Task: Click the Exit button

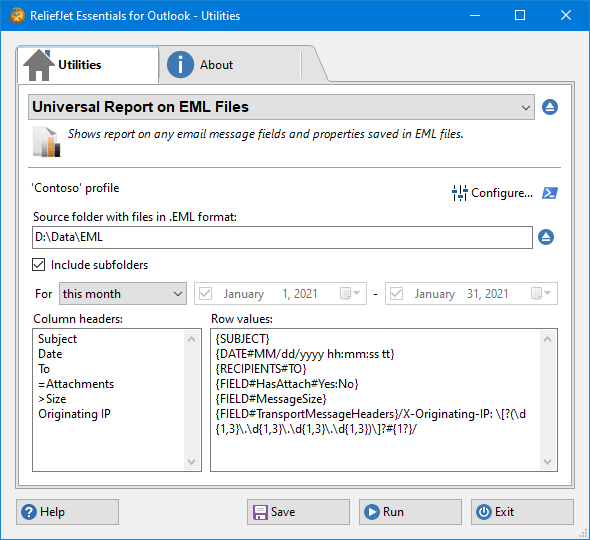Action: [522, 512]
